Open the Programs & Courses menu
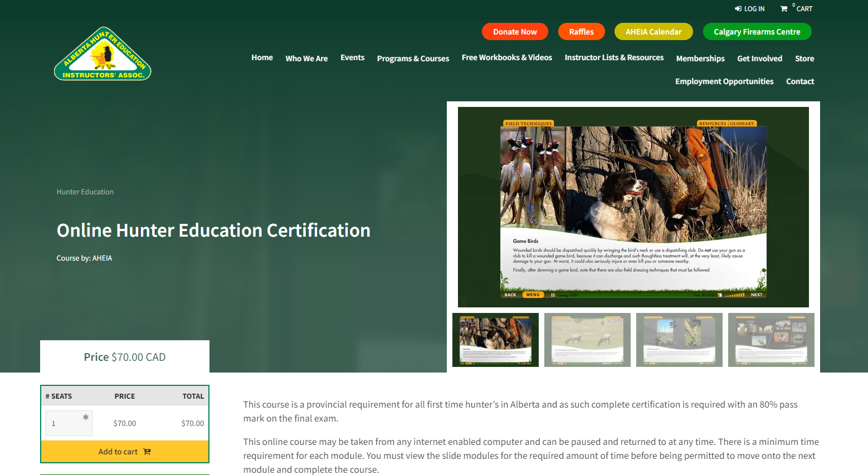868x475 pixels. 412,58
